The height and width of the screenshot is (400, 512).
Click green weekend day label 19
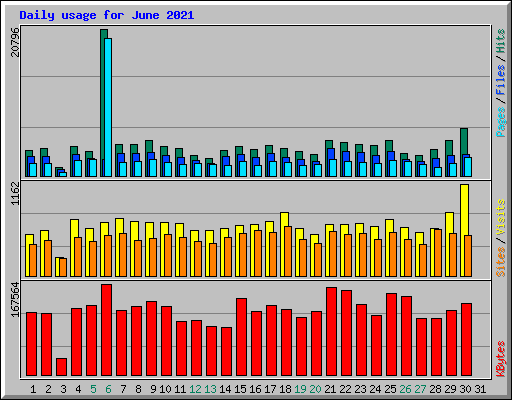pyautogui.click(x=300, y=389)
